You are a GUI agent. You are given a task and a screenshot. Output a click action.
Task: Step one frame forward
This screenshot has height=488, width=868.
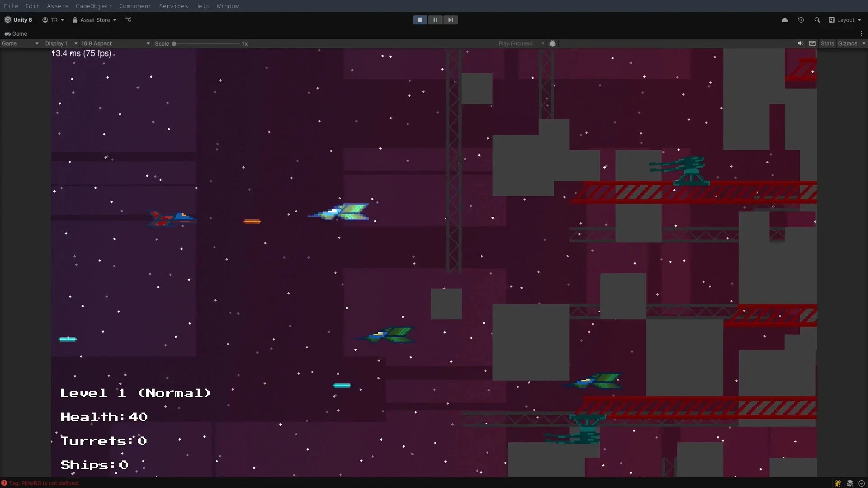click(x=450, y=19)
